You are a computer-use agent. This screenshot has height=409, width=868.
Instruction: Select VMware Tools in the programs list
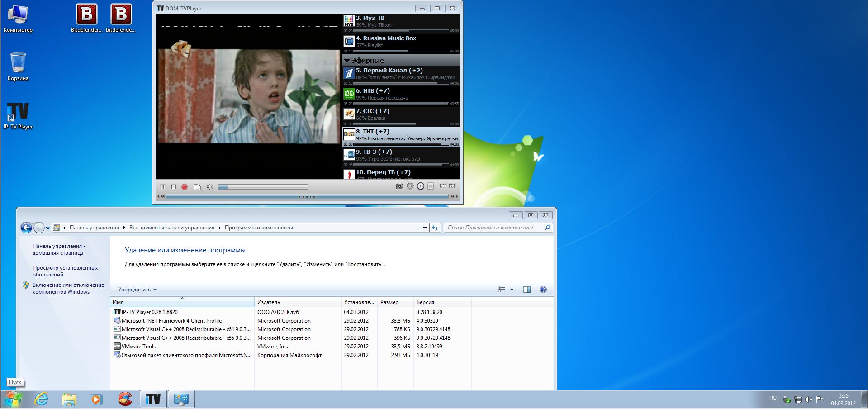click(291, 347)
